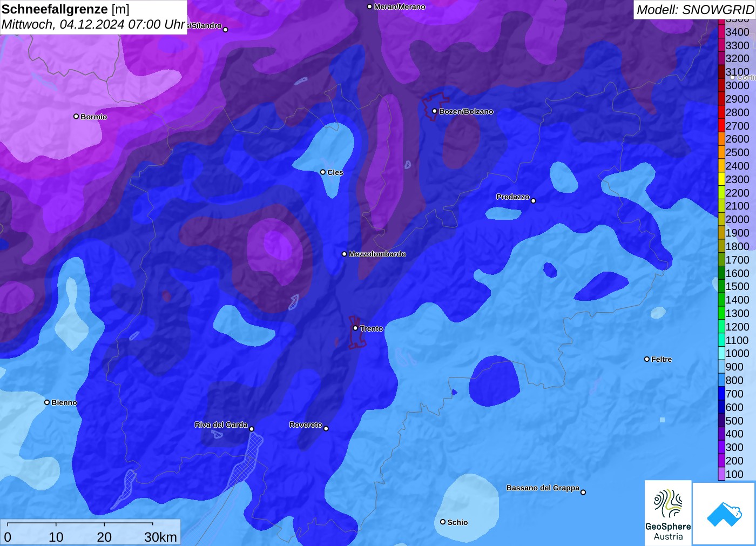Viewport: 756px width, 546px height.
Task: Click the 'Schneefallgrenze [m]' title text
Action: pos(65,9)
